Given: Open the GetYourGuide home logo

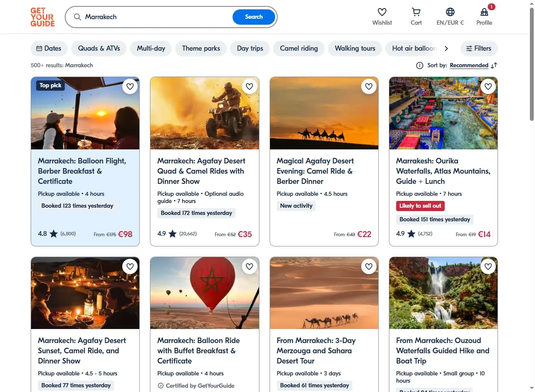Looking at the screenshot, I should (x=43, y=17).
